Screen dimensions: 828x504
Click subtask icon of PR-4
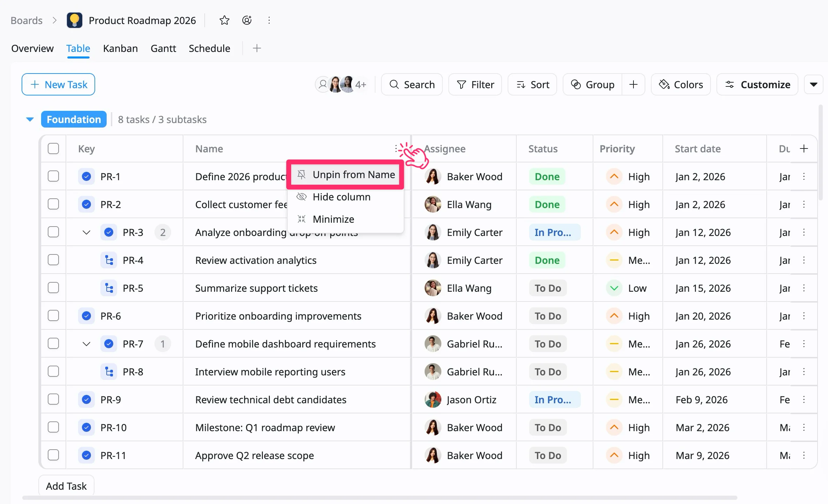109,260
